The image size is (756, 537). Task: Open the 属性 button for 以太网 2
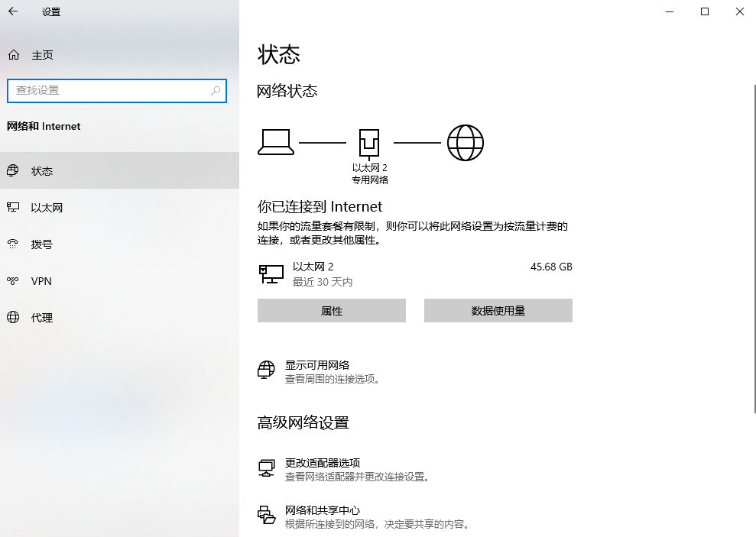pos(331,310)
